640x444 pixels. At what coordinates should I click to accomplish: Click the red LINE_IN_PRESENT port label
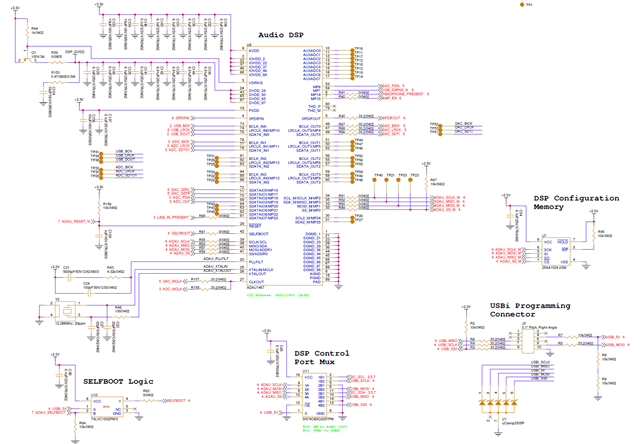click(x=173, y=218)
